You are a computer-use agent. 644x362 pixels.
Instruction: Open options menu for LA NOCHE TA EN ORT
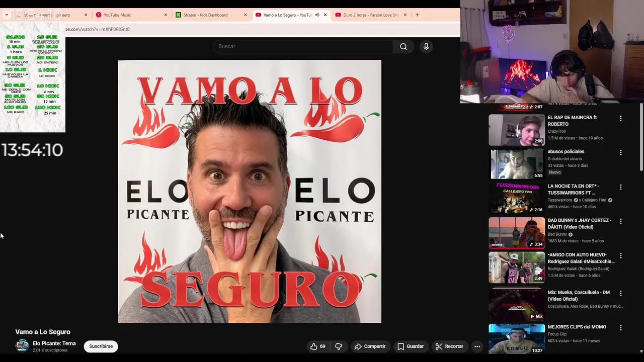click(621, 187)
